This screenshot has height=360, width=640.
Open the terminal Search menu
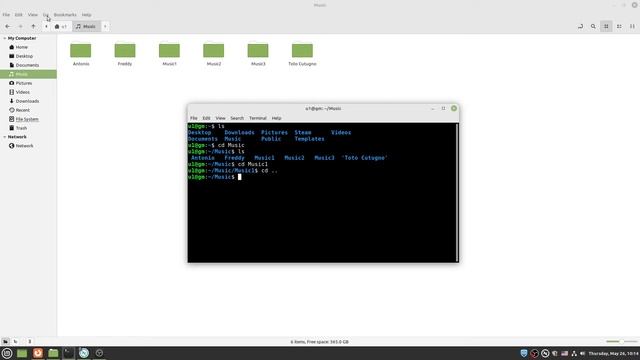[x=237, y=118]
